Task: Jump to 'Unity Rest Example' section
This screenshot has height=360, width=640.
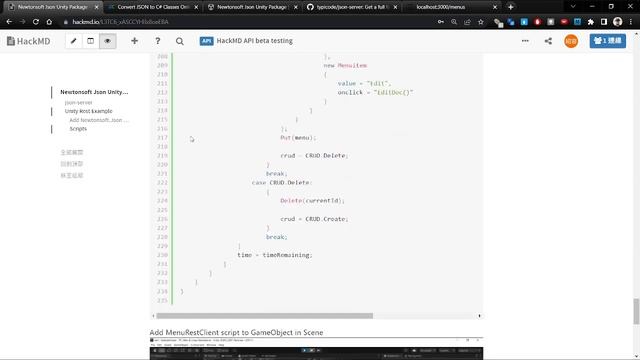Action: click(x=88, y=111)
